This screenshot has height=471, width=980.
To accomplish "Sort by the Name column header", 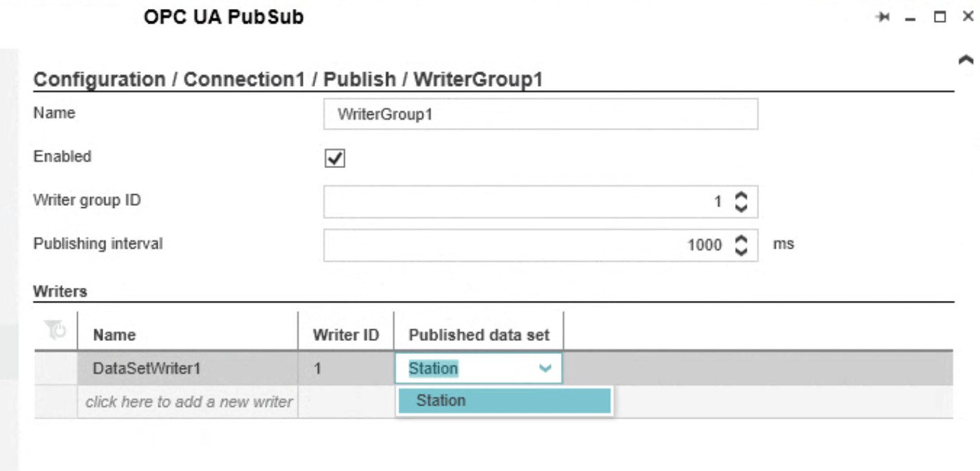I will [x=114, y=335].
